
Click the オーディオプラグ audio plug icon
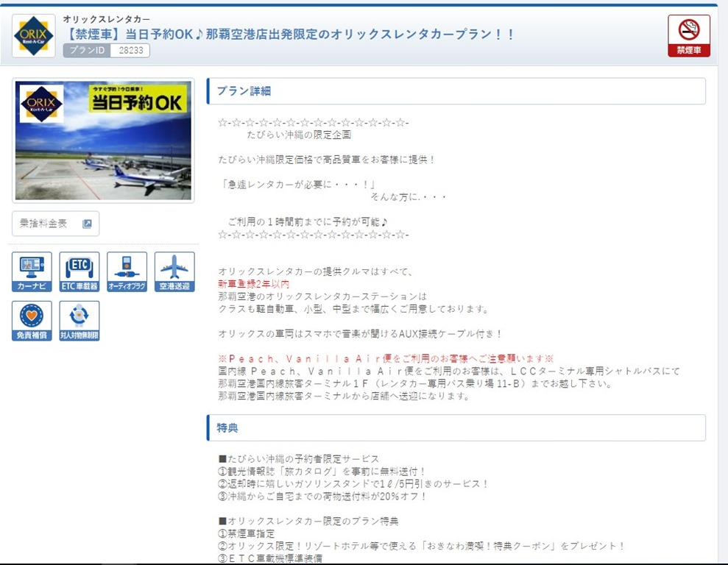point(127,272)
